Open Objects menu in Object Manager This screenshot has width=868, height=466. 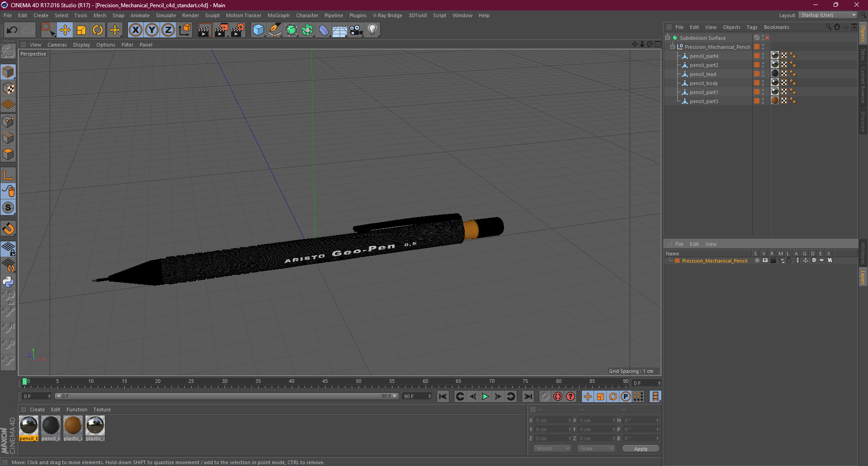click(731, 27)
